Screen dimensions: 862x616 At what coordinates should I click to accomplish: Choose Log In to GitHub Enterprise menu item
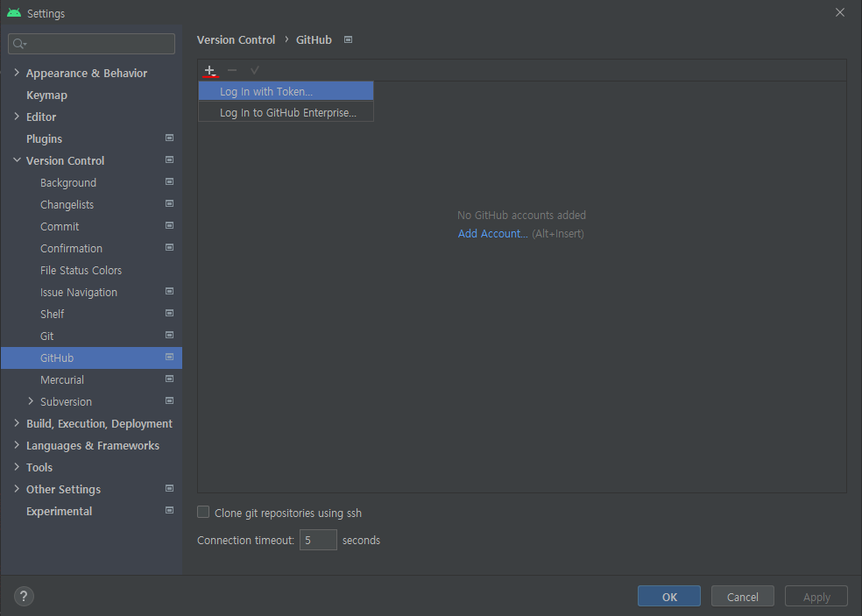[286, 112]
